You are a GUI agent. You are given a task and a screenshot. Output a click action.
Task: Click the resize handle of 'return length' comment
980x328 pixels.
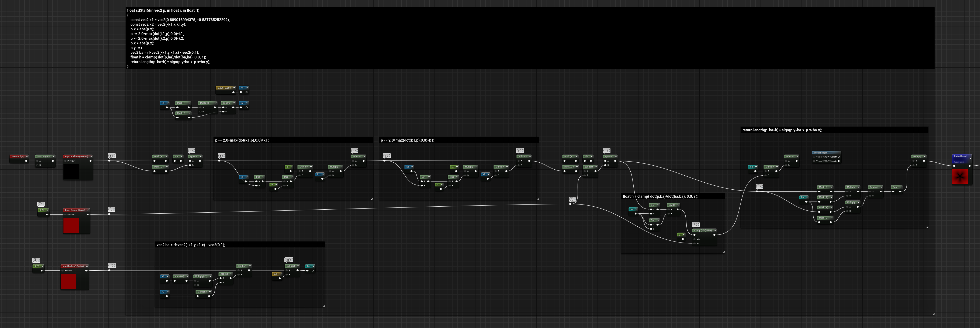tap(927, 227)
